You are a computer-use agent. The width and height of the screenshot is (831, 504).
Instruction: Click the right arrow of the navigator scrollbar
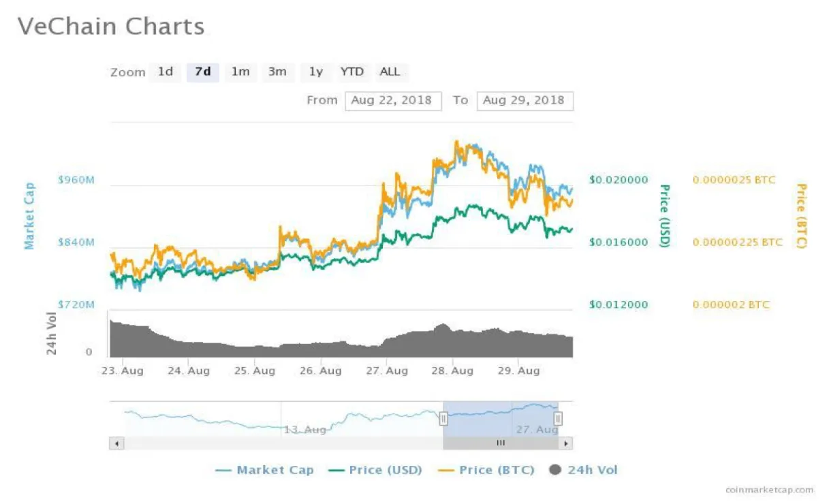(x=566, y=442)
